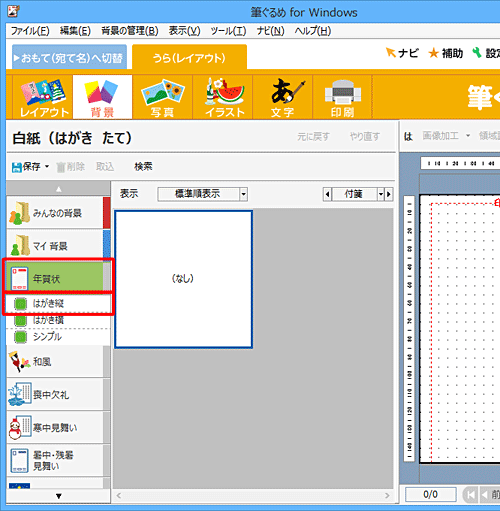This screenshot has width=500, height=511.
Task: Select the (なし) blank thumbnail
Action: click(x=183, y=279)
